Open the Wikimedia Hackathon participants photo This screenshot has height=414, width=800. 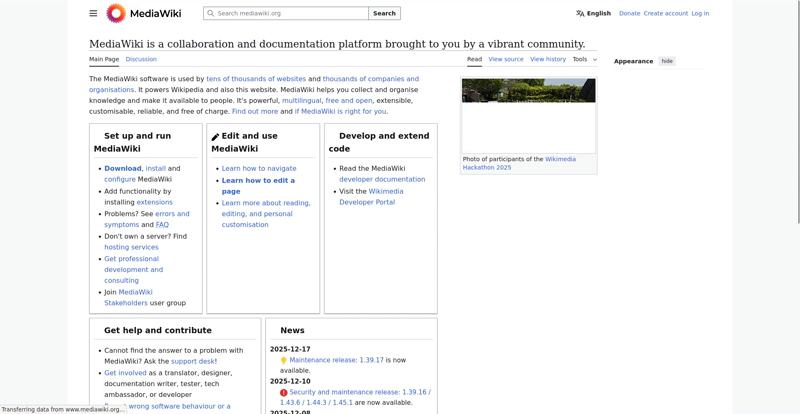(x=528, y=114)
